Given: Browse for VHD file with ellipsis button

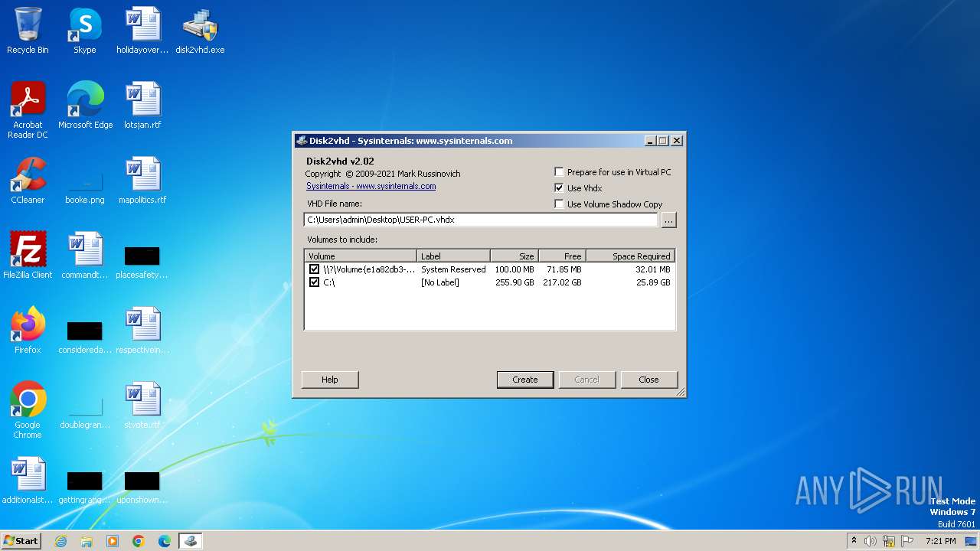Looking at the screenshot, I should coord(669,220).
